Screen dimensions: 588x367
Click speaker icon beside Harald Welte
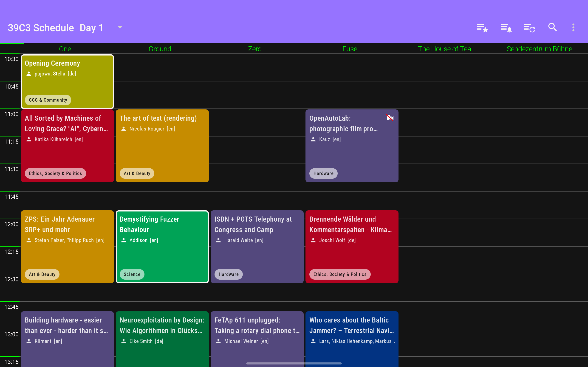tap(218, 240)
